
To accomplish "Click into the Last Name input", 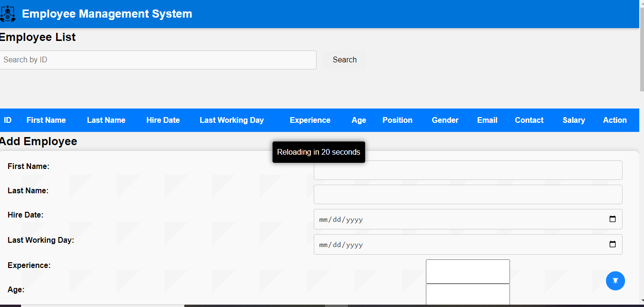I will (x=468, y=194).
